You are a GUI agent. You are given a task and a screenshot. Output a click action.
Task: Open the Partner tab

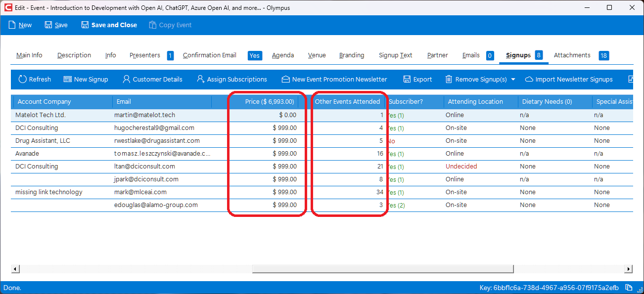[438, 55]
